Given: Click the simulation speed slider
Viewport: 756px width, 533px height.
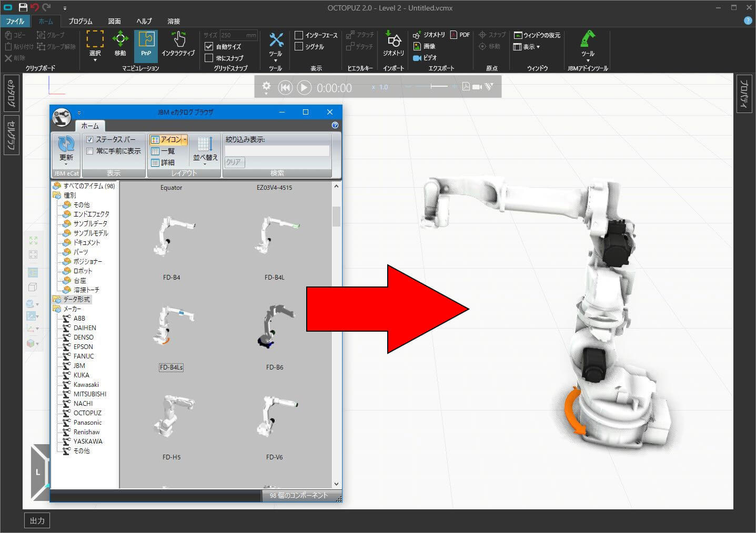Looking at the screenshot, I should coord(431,87).
